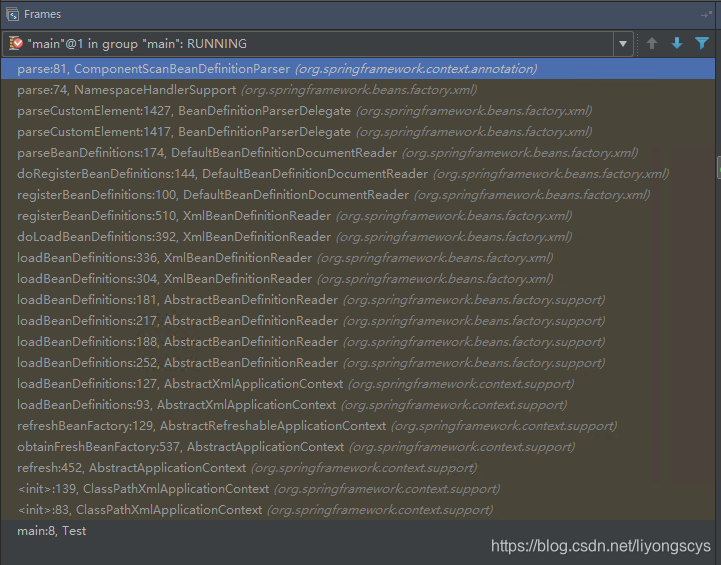Select frame <init>:83, ClassPathXmlApplicationContext
The width and height of the screenshot is (721, 565).
(x=358, y=510)
